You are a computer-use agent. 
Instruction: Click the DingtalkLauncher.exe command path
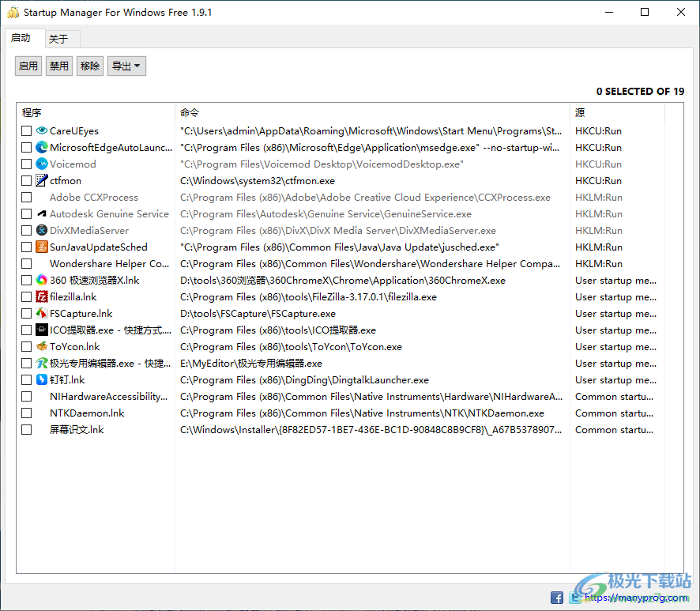[x=304, y=379]
